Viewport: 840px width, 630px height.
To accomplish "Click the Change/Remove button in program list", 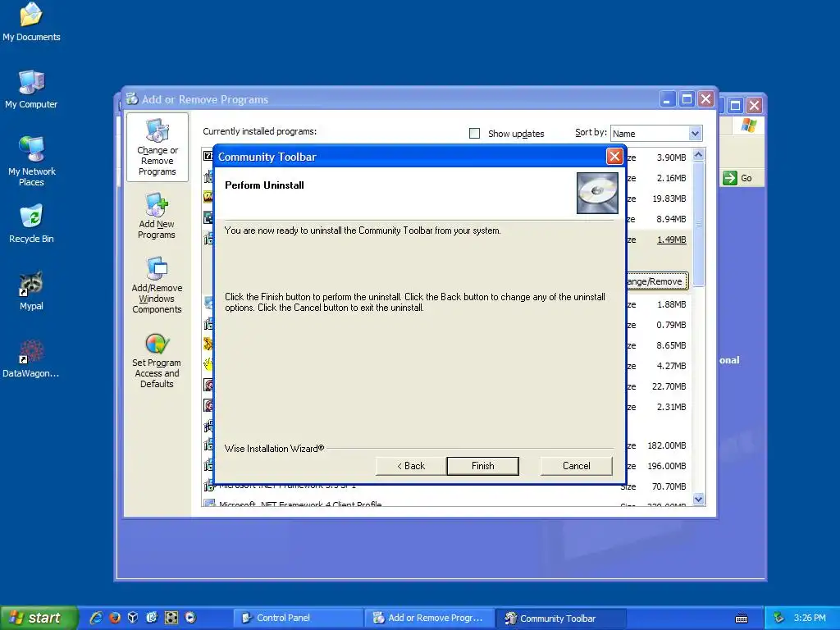I will tap(657, 281).
